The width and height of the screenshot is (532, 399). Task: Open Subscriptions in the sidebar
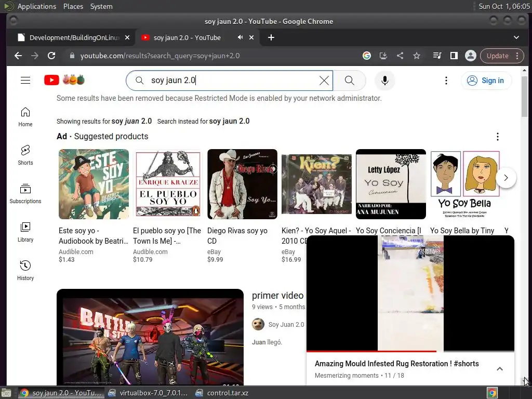pos(25,194)
